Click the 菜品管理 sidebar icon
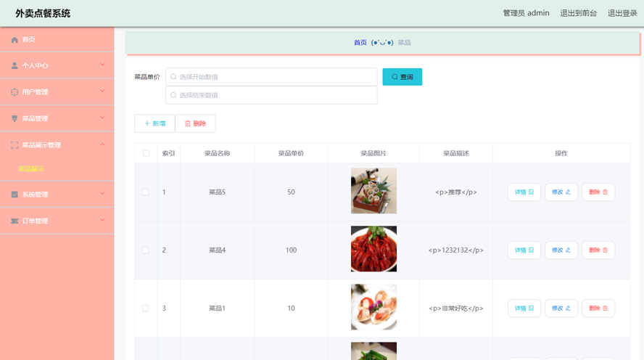Viewport: 644px width, 360px height. (15, 119)
